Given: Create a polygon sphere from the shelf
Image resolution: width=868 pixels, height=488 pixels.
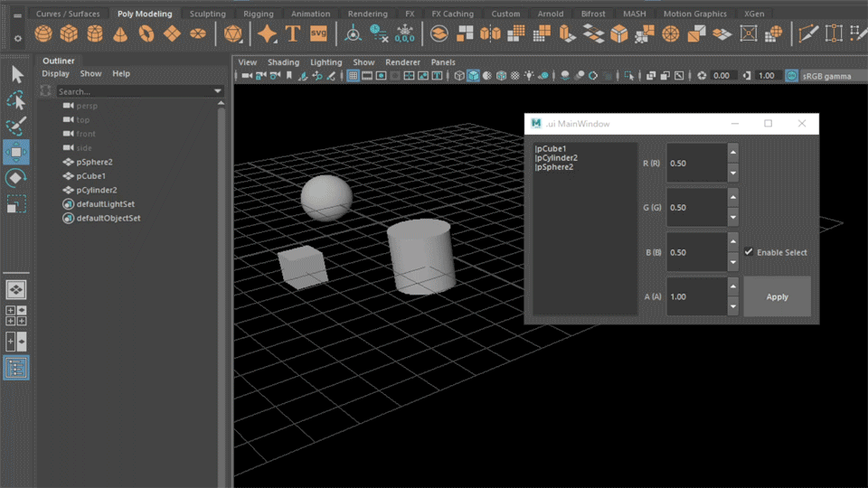Looking at the screenshot, I should tap(42, 34).
